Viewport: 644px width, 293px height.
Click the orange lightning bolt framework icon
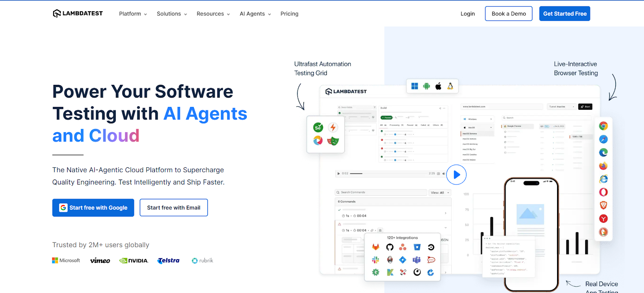tap(333, 127)
